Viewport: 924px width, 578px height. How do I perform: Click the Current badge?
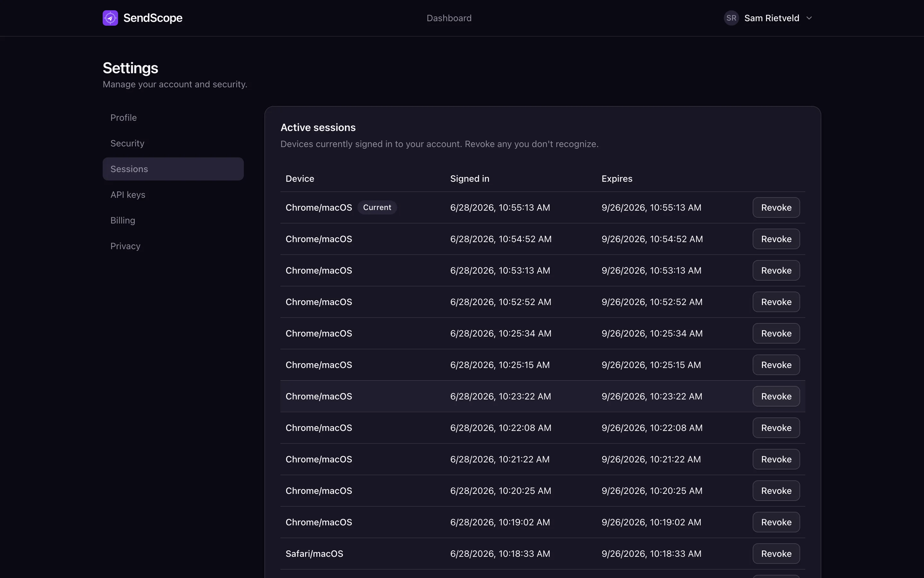[x=377, y=207]
